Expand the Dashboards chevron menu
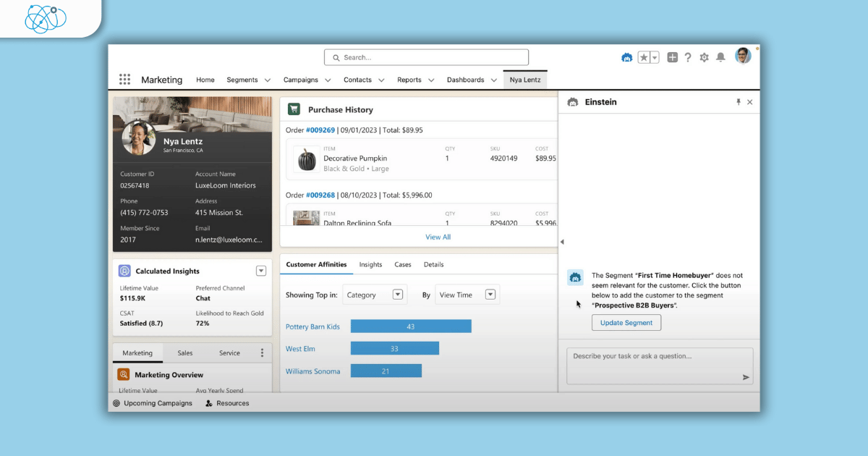This screenshot has width=868, height=456. (x=494, y=80)
